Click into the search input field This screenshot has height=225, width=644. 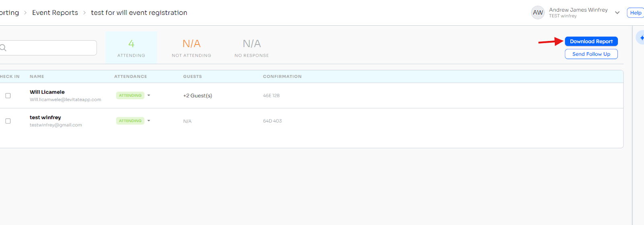pyautogui.click(x=48, y=48)
